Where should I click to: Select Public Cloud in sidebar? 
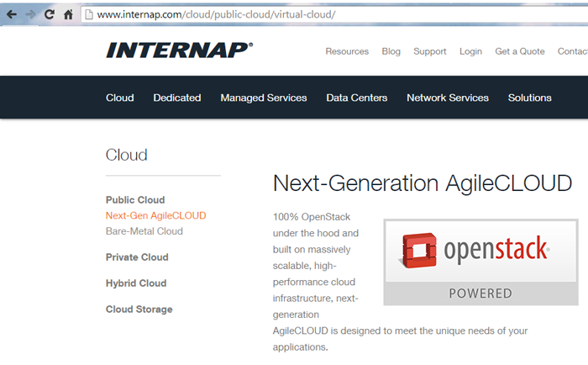point(135,200)
